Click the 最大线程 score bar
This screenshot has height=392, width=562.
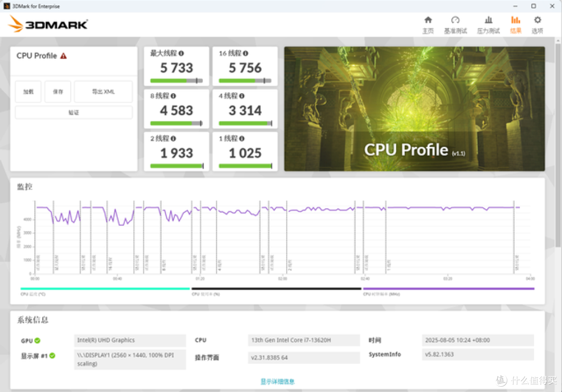pos(177,81)
